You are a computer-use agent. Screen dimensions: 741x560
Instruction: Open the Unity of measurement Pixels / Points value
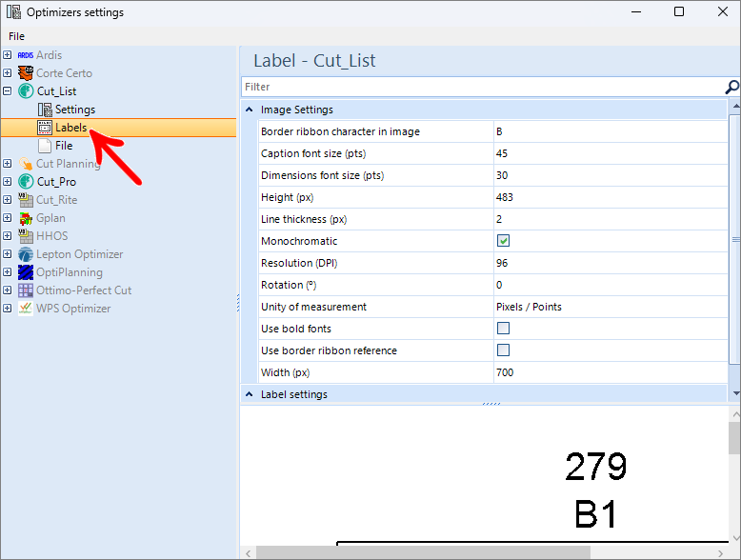[611, 307]
